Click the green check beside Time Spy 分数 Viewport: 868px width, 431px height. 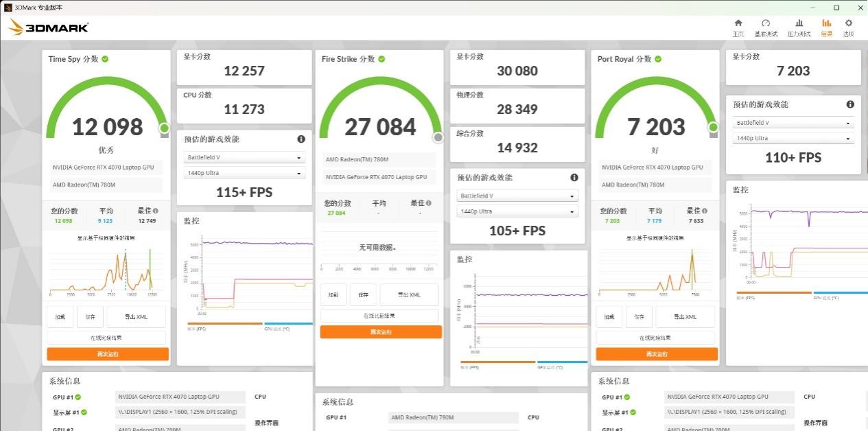[105, 59]
